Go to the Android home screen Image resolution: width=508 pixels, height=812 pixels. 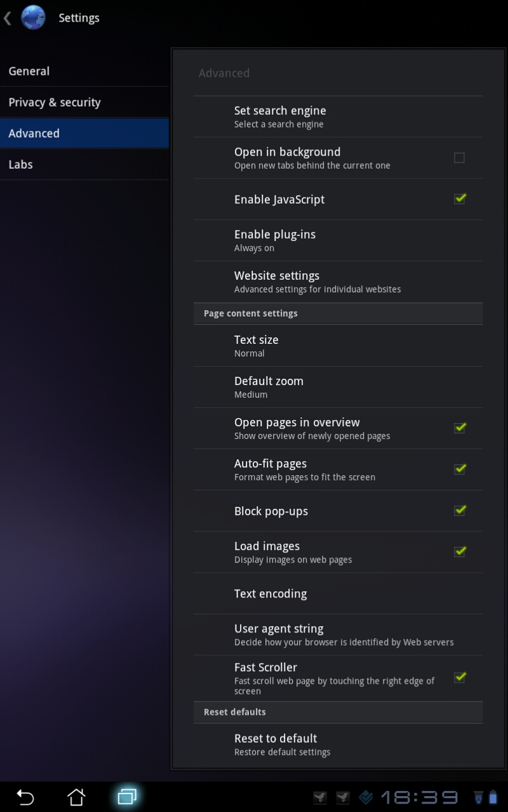(x=76, y=797)
